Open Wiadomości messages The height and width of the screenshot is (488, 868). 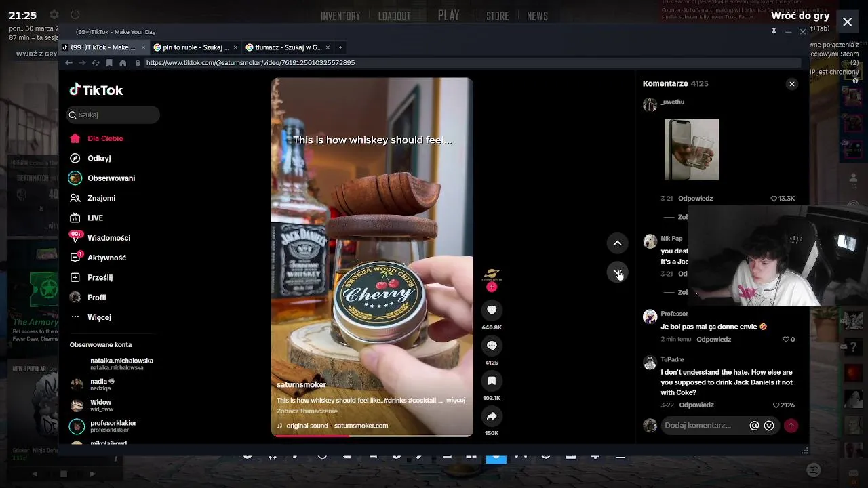click(100, 238)
